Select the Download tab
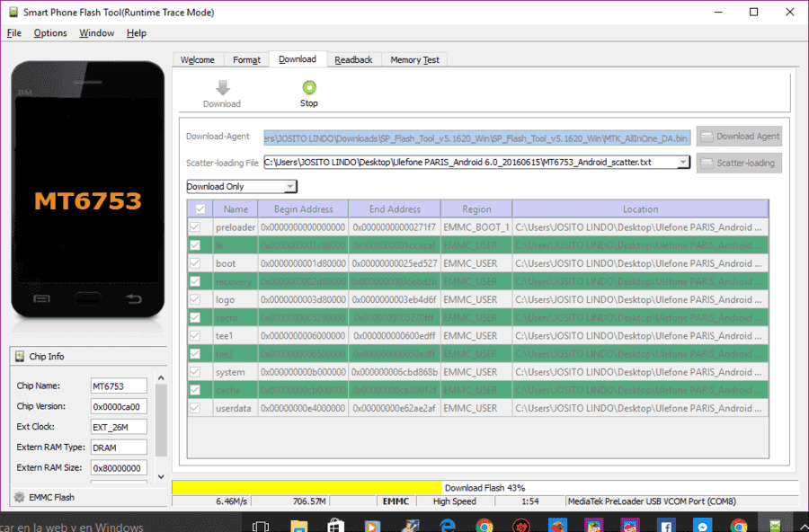Screen dimensions: 809x532 pos(298,58)
